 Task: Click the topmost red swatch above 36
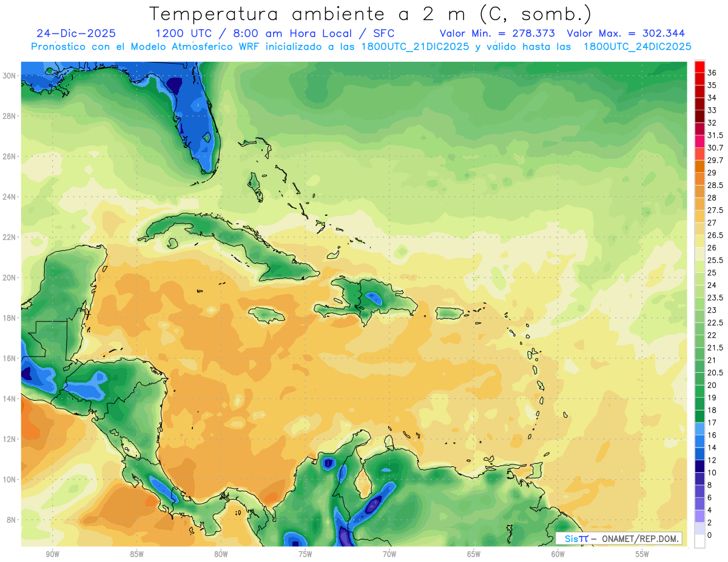tap(699, 66)
